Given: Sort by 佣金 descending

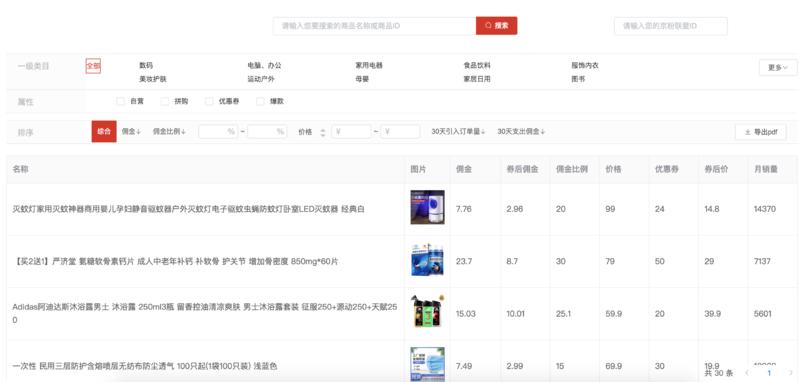Looking at the screenshot, I should pos(131,132).
